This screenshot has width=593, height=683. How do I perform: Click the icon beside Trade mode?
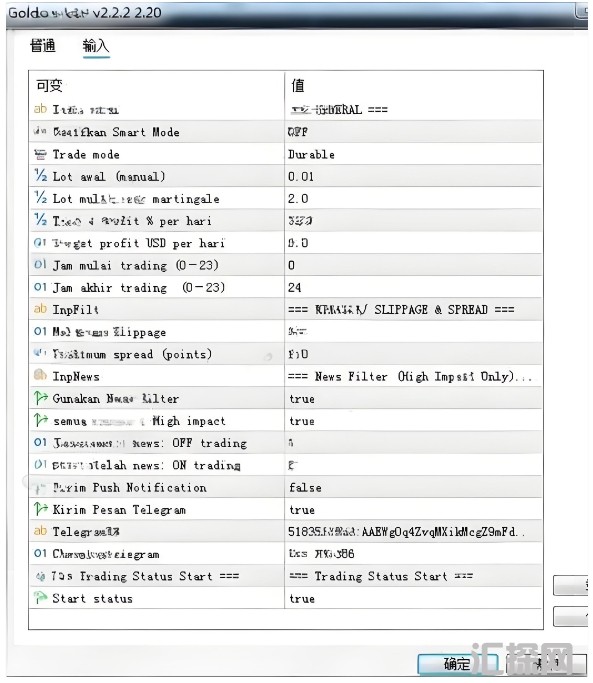coord(40,154)
